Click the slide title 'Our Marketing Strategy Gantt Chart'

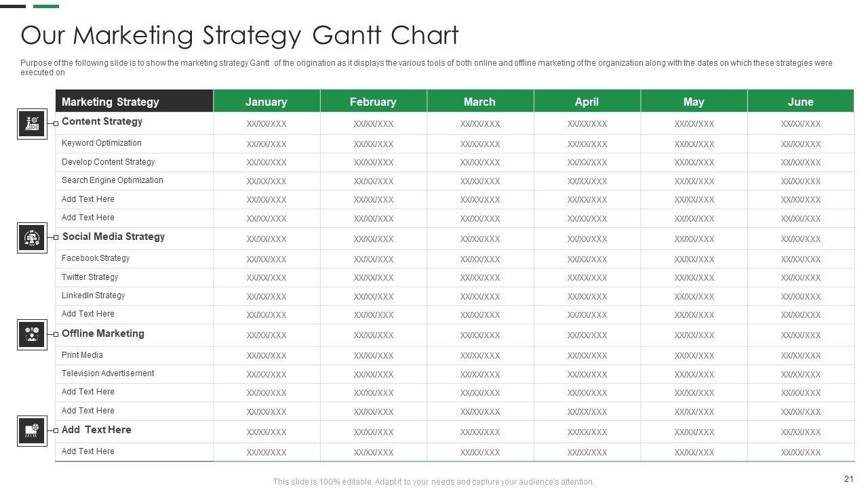coord(239,35)
